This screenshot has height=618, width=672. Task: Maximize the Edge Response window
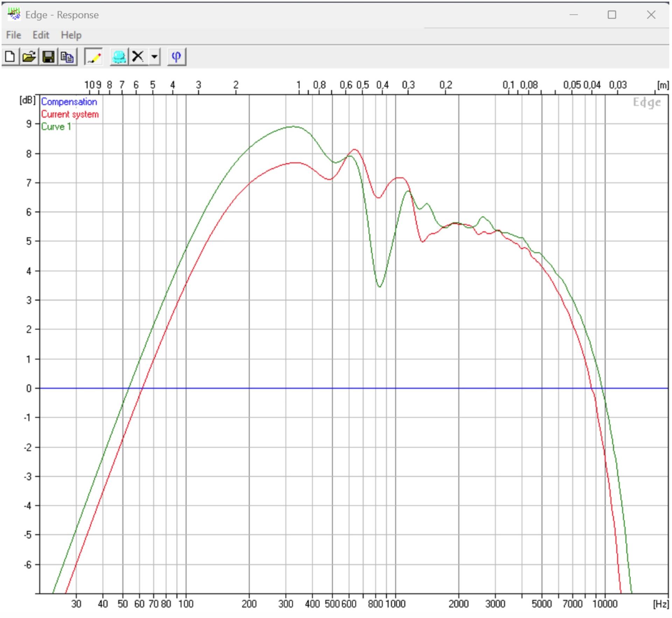pos(612,15)
